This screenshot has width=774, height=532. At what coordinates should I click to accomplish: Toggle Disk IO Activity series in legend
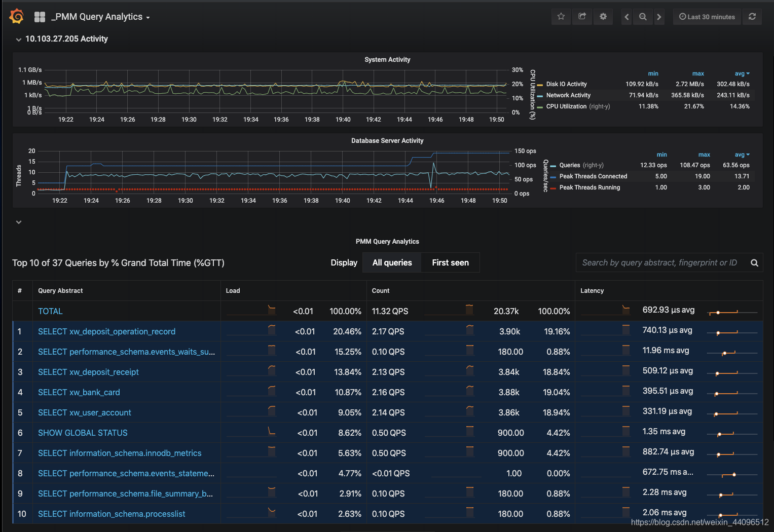[566, 84]
